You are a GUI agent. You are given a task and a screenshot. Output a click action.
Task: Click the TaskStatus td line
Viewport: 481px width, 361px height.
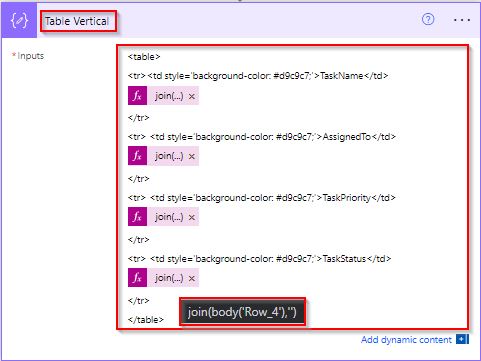pos(259,259)
